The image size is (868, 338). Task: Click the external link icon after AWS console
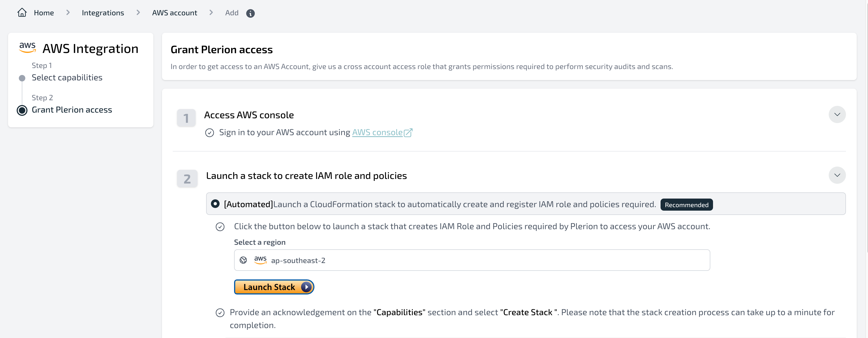click(408, 132)
